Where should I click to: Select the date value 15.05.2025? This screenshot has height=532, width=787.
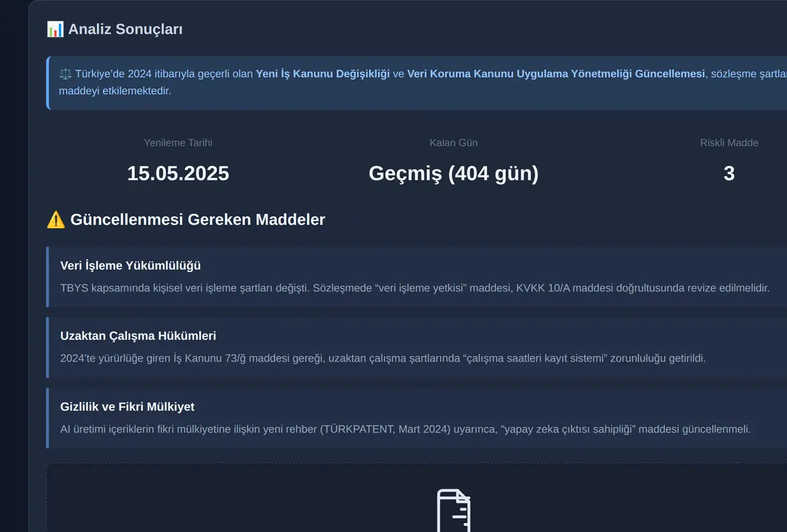click(178, 174)
